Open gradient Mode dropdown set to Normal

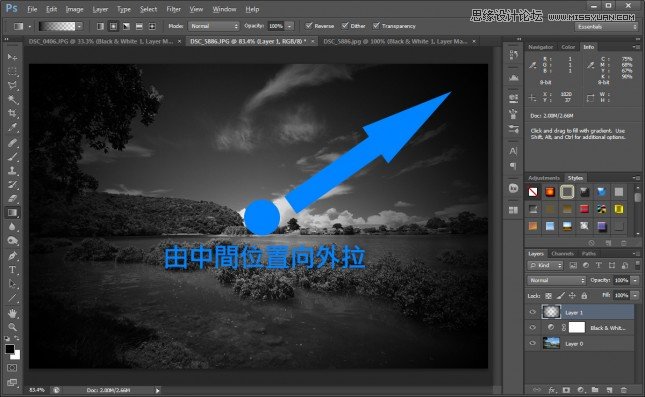[213, 26]
